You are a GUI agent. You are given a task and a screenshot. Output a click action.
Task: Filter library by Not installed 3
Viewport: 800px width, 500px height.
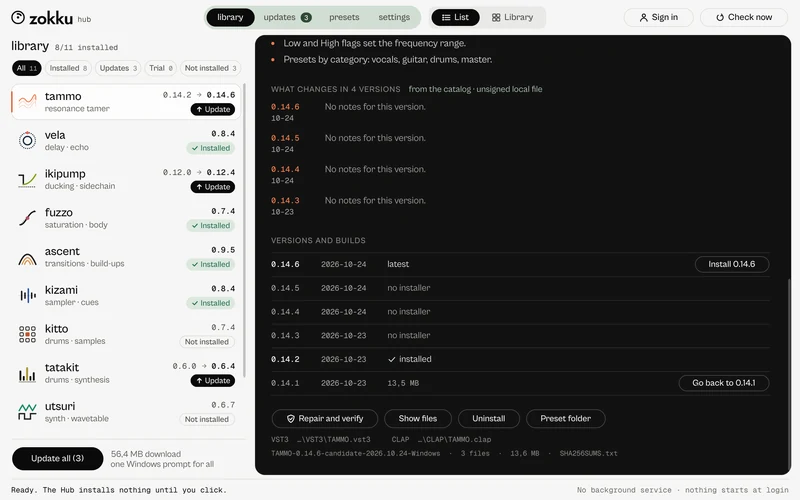pos(210,68)
